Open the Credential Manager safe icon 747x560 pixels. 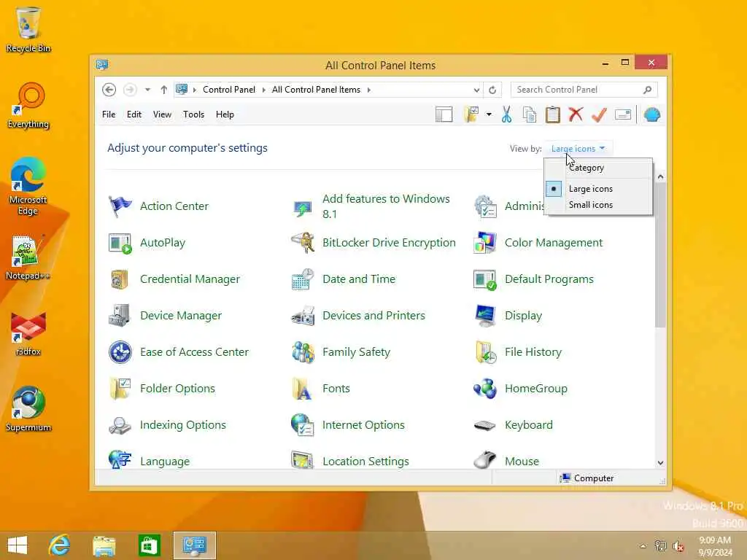click(120, 279)
